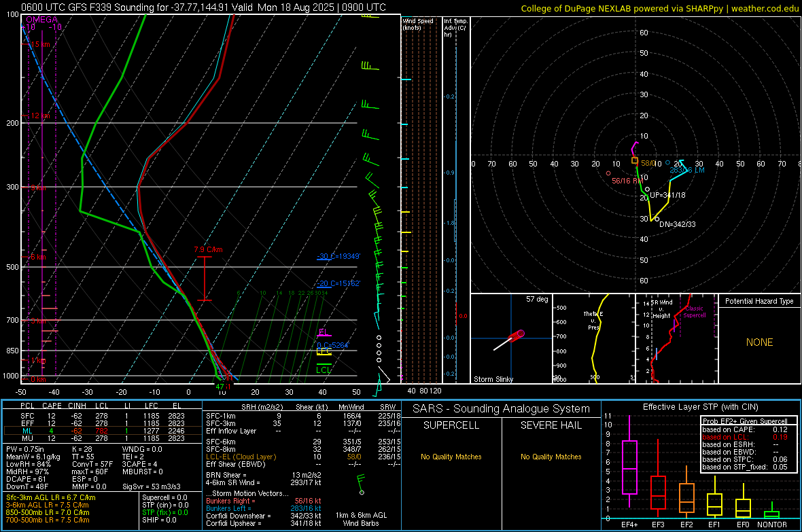The image size is (802, 532).
Task: Click the Inf. Temp. Adv. panel header
Action: pyautogui.click(x=455, y=28)
